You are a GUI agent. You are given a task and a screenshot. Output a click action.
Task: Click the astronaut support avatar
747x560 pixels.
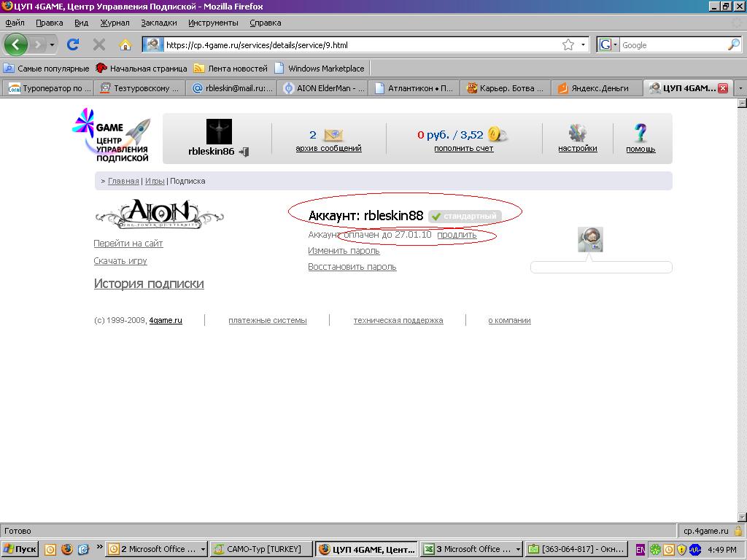590,239
